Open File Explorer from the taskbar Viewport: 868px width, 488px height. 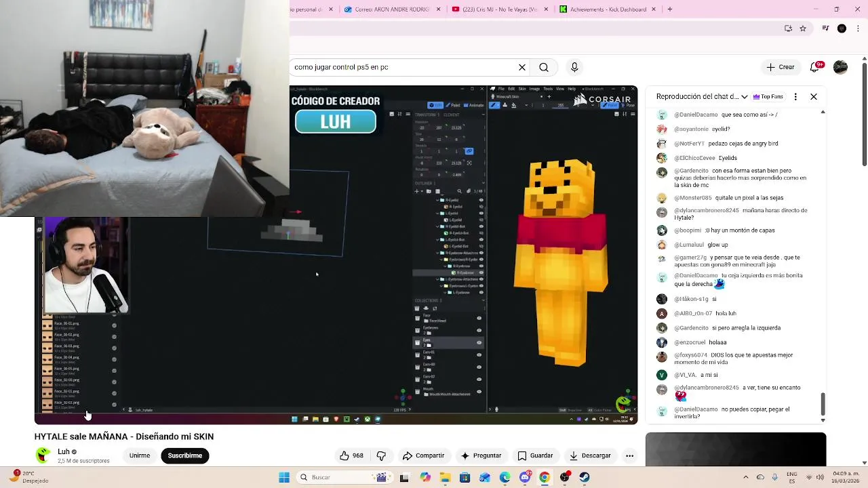(x=446, y=477)
